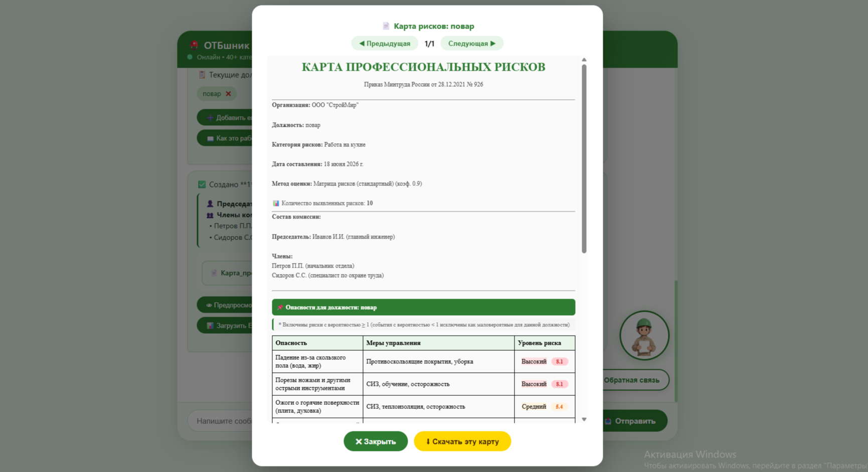Click the cell 'СИЗ, теплоизоляция, осторожность'

439,406
